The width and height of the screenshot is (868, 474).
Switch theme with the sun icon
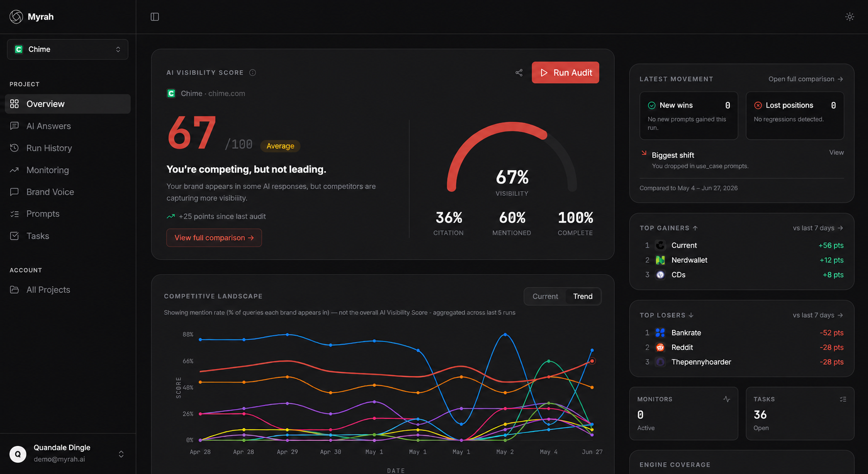click(x=850, y=17)
